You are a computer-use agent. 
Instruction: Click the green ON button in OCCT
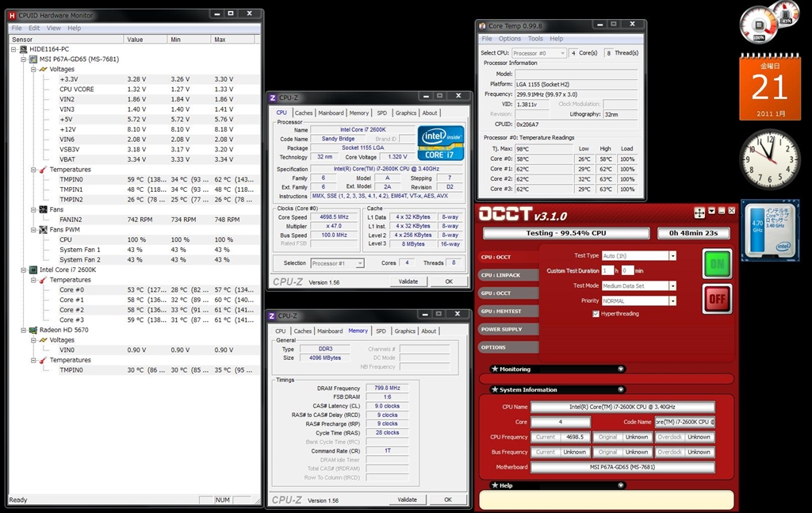[717, 263]
